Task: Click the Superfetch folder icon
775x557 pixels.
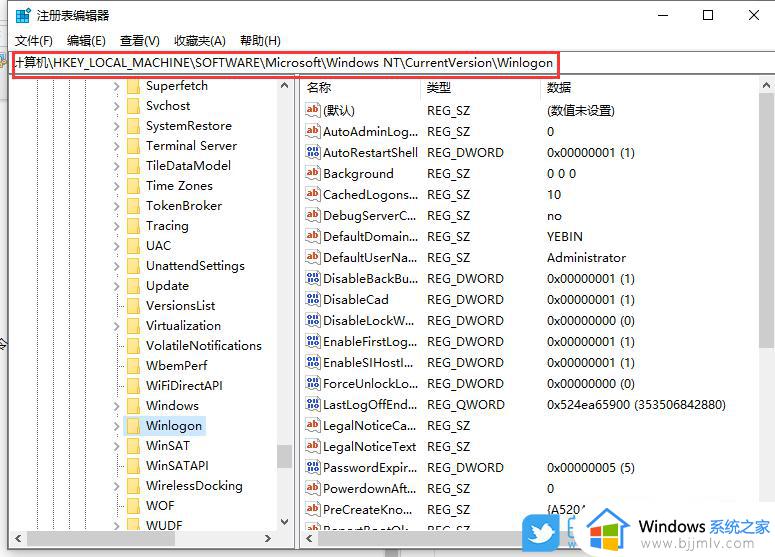Action: (133, 86)
